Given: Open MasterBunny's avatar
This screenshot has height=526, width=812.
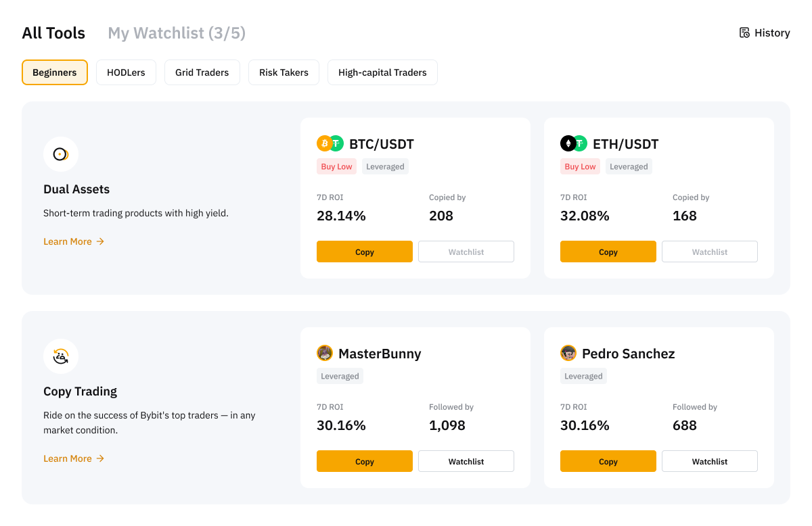Looking at the screenshot, I should [x=325, y=353].
